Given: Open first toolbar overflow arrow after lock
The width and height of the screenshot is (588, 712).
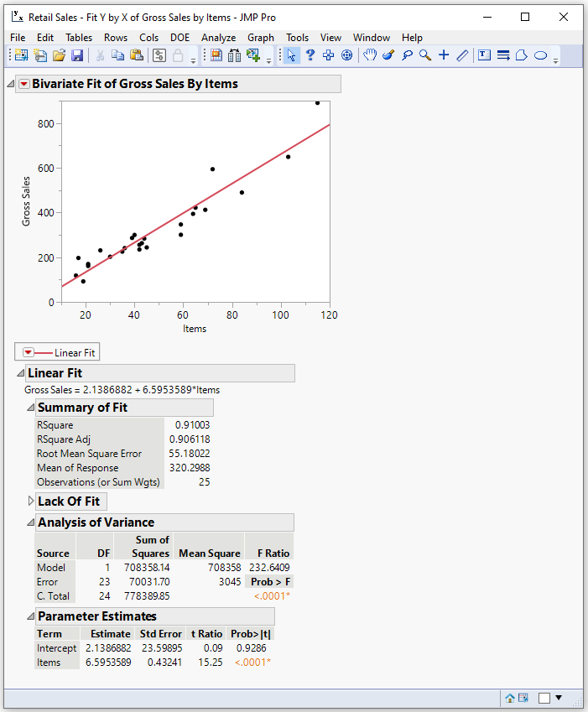Looking at the screenshot, I should coord(193,60).
